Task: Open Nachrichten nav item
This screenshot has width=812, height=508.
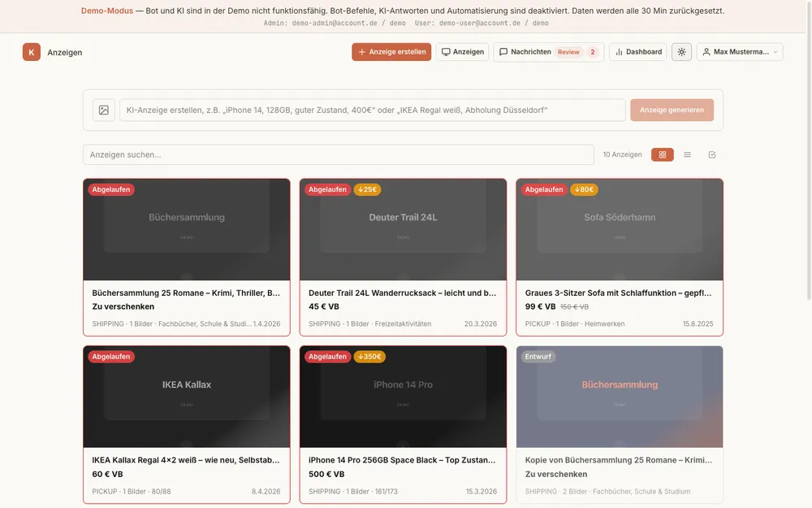Action: click(x=548, y=52)
